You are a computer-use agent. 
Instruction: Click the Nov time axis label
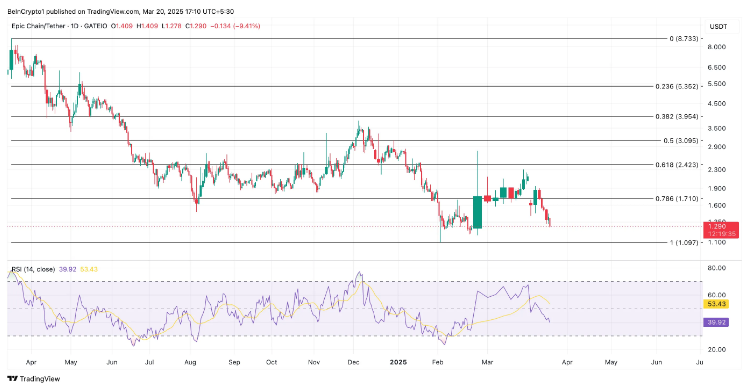click(x=314, y=362)
